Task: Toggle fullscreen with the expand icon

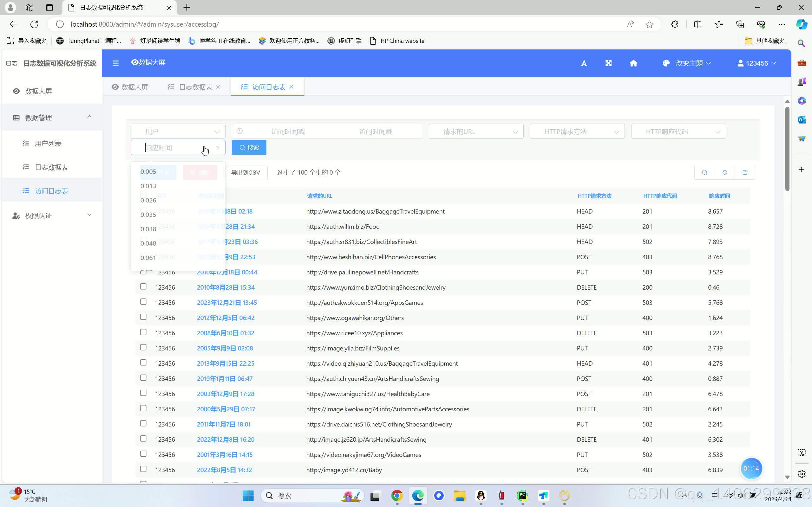Action: tap(608, 63)
